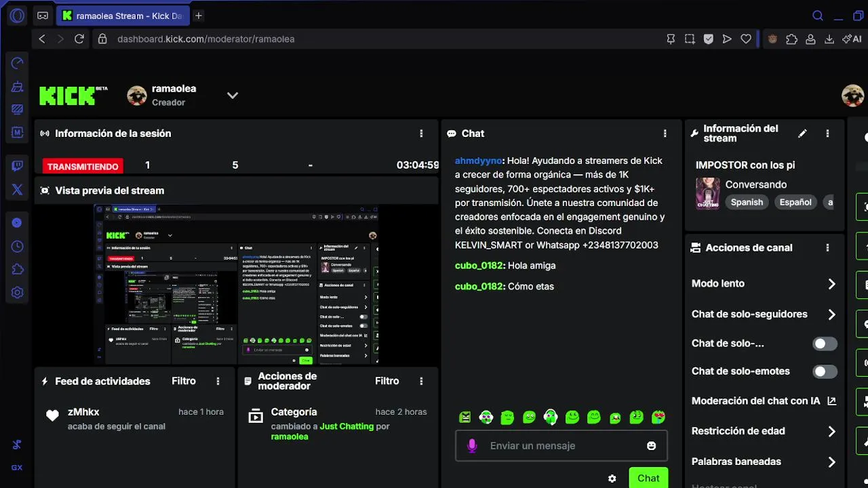Go back in browser history
The image size is (868, 488).
pos(42,39)
